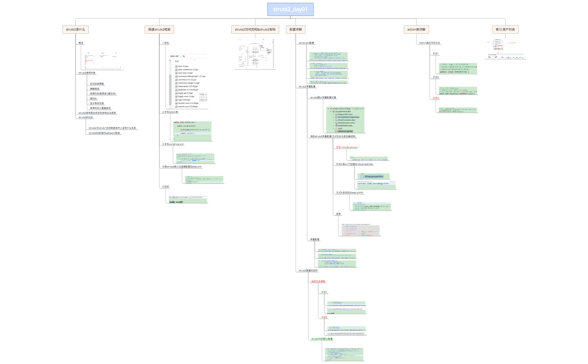This screenshot has height=364, width=588.
Task: Click the 搭建struts2框架 topic node
Action: 159,29
